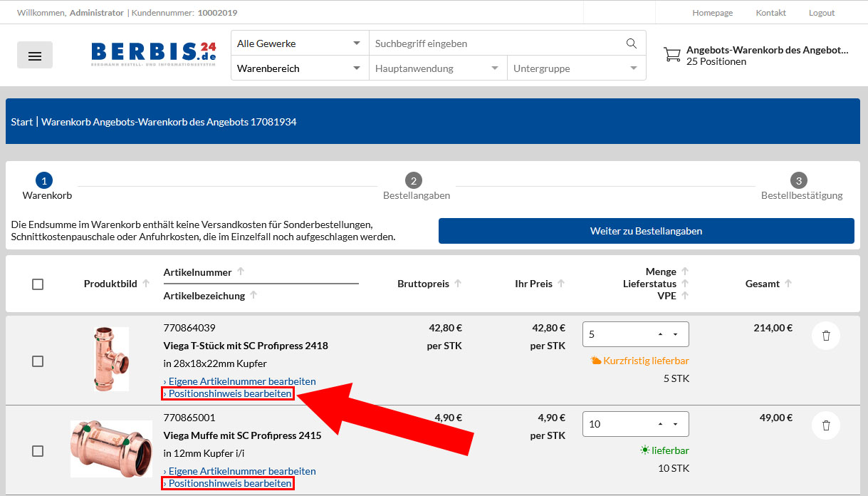Open the Untergruppe dropdown

(x=577, y=68)
